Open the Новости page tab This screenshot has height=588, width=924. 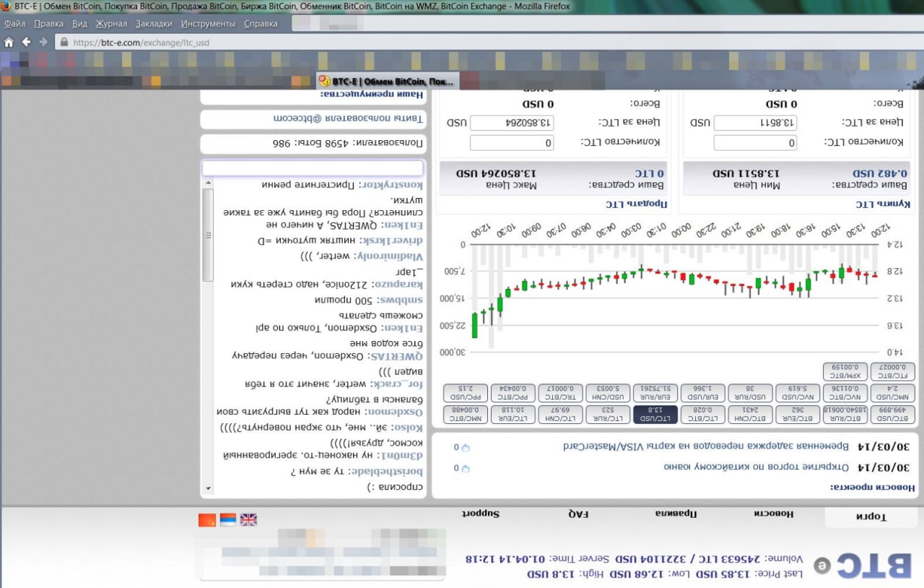tap(775, 514)
